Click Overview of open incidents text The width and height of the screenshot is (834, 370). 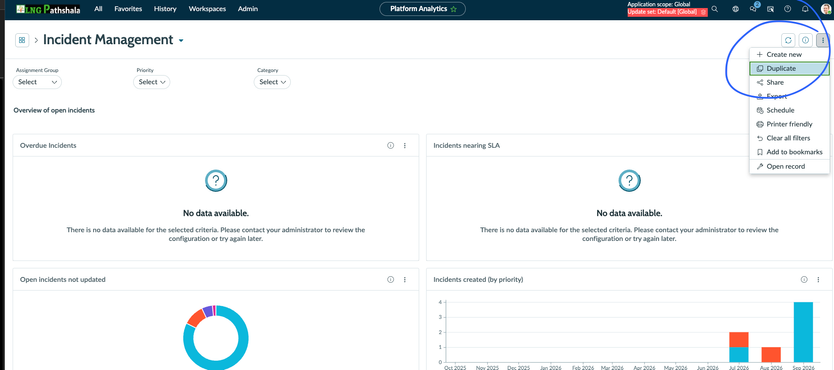pos(54,111)
